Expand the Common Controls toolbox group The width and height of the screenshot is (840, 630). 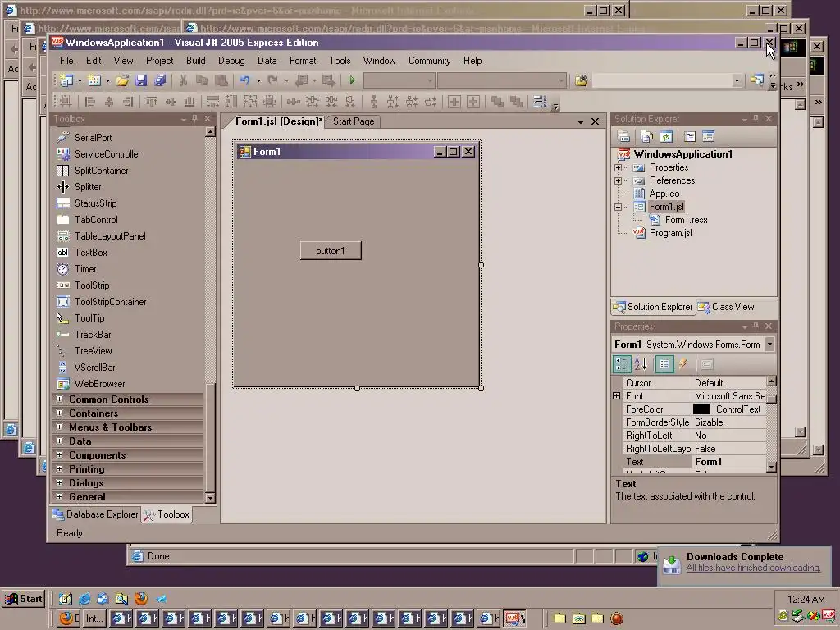[x=59, y=399]
